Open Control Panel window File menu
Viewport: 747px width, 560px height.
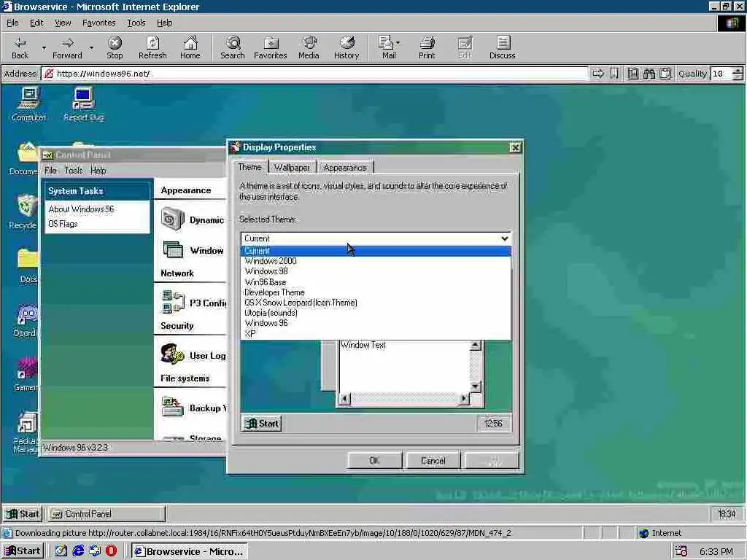(50, 171)
